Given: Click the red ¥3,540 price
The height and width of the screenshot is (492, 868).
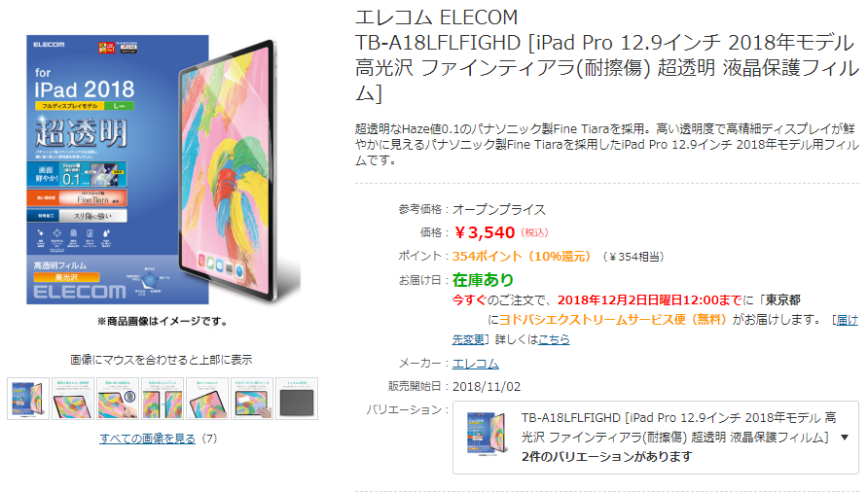Looking at the screenshot, I should pos(485,232).
